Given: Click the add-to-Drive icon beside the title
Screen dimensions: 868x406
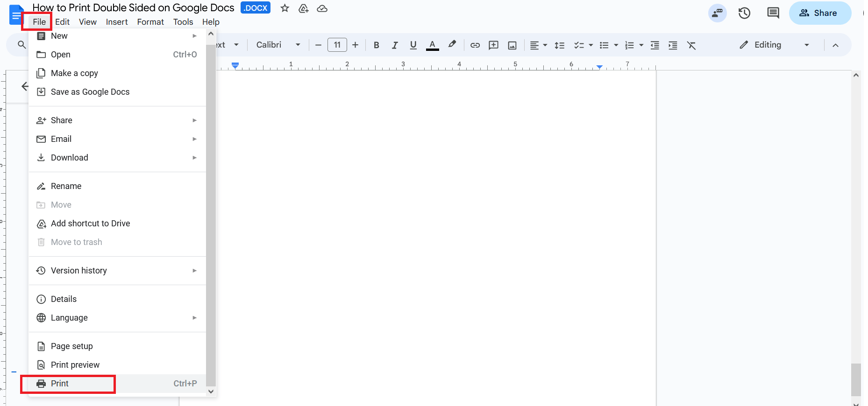Looking at the screenshot, I should (304, 8).
